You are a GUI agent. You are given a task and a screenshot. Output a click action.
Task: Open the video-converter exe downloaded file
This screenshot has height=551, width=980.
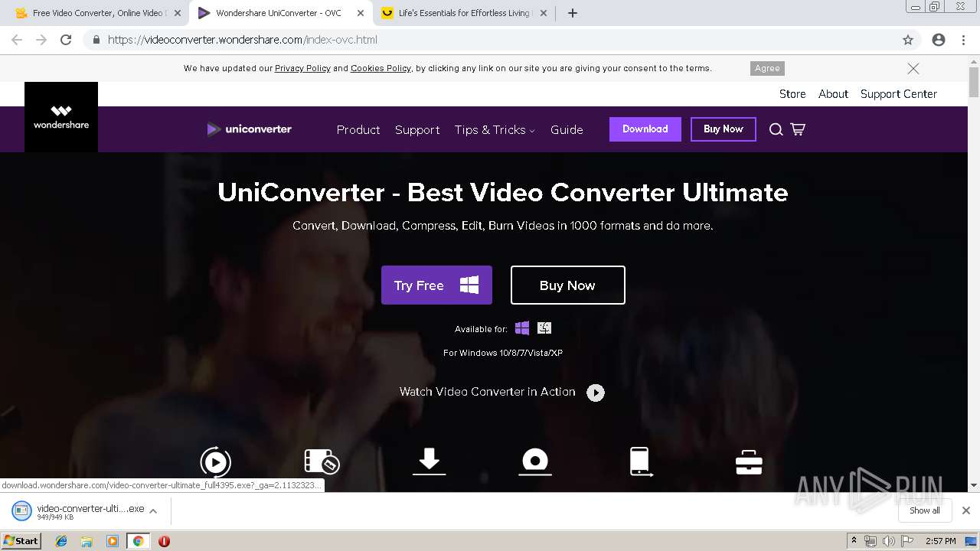point(78,510)
